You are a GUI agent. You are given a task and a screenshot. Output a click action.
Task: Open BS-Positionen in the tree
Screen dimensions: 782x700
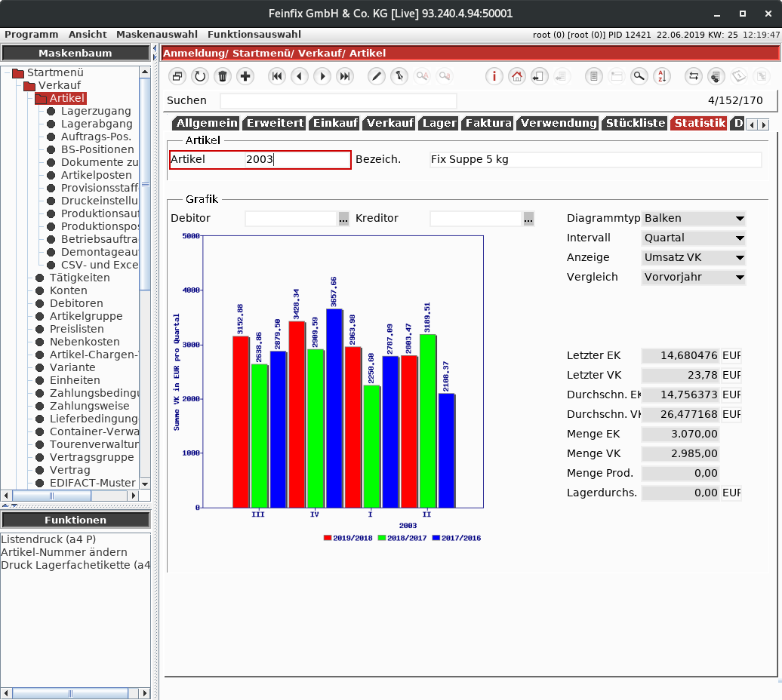(x=97, y=149)
